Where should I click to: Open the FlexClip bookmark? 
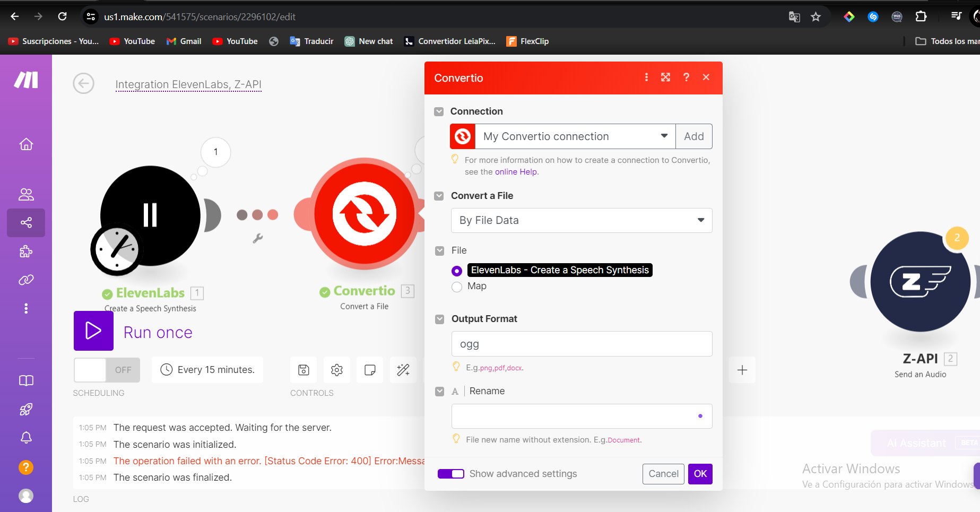(x=528, y=41)
